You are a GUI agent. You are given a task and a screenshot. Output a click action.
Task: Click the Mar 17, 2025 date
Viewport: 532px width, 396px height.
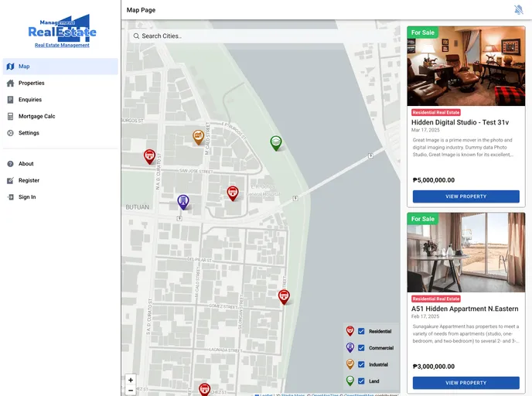425,130
